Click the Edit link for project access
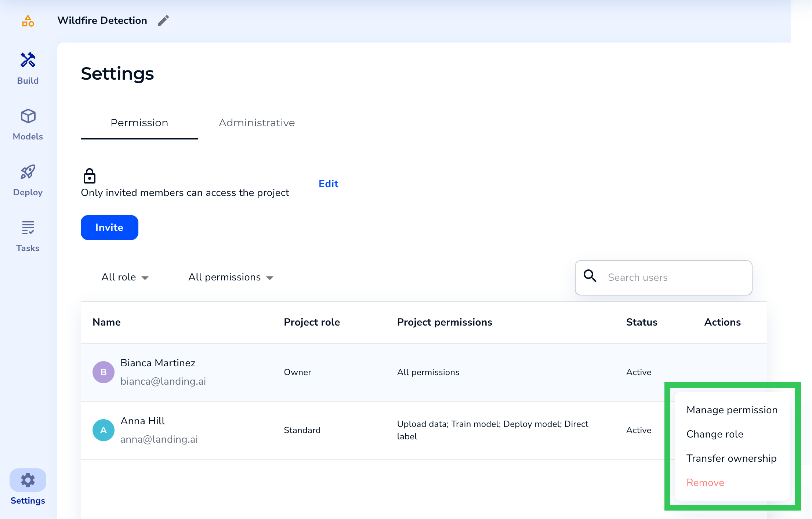This screenshot has width=812, height=519. click(x=328, y=184)
